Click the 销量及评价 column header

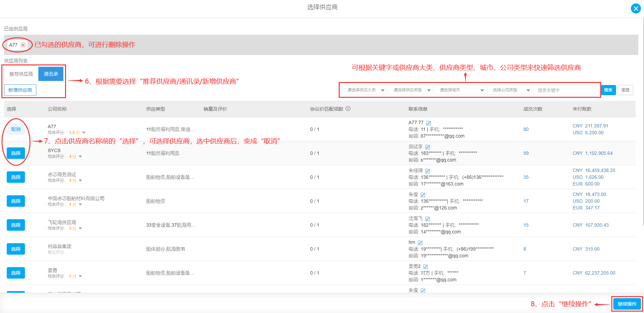(x=215, y=109)
